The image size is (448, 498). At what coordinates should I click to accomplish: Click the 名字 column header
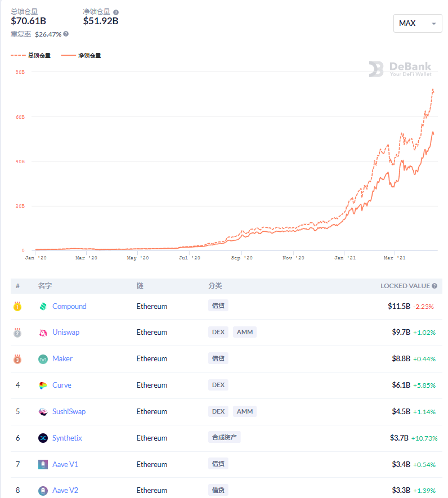(x=45, y=285)
